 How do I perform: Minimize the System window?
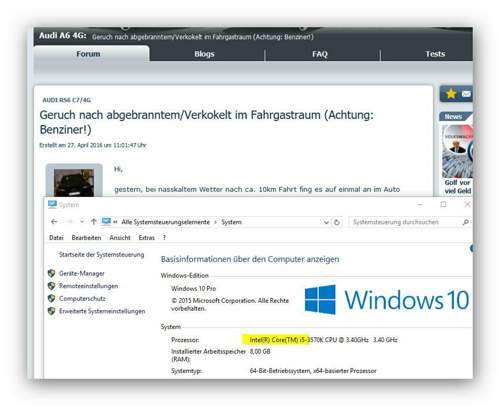coord(420,204)
